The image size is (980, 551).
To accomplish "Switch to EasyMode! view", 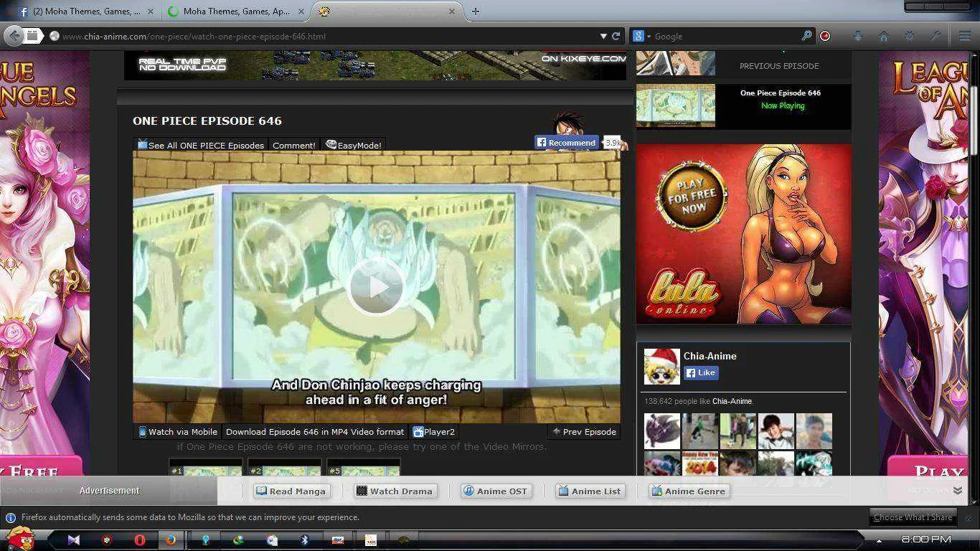I will pyautogui.click(x=354, y=145).
